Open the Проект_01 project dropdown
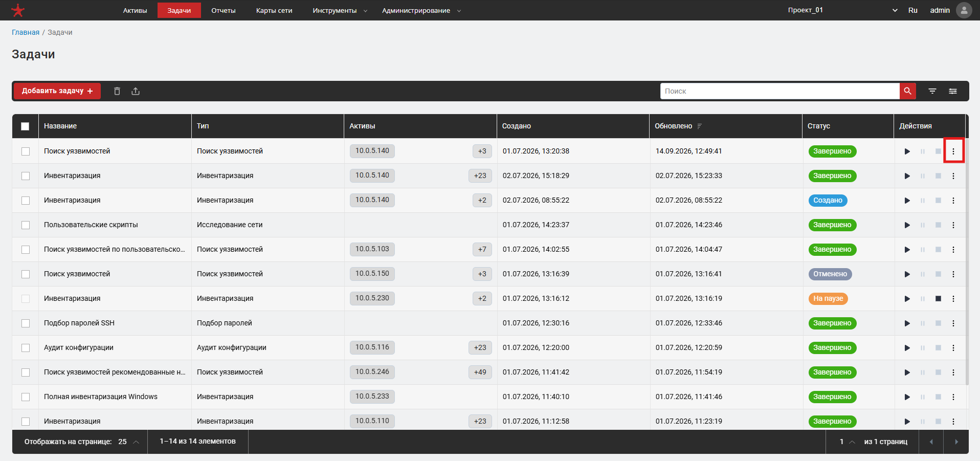980x461 pixels. click(x=842, y=10)
